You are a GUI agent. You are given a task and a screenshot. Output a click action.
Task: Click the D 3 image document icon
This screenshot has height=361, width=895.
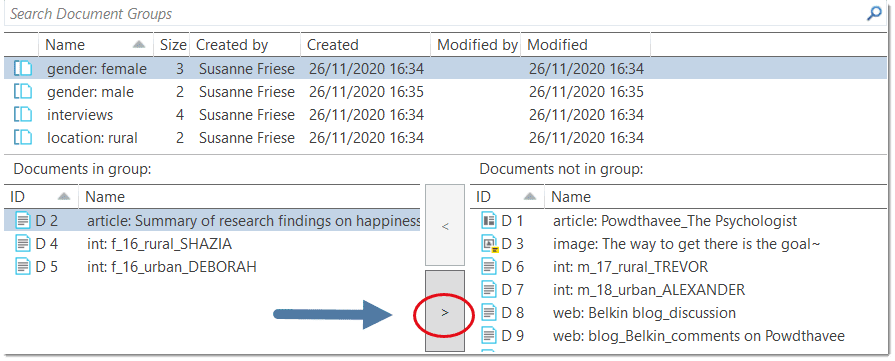[489, 244]
